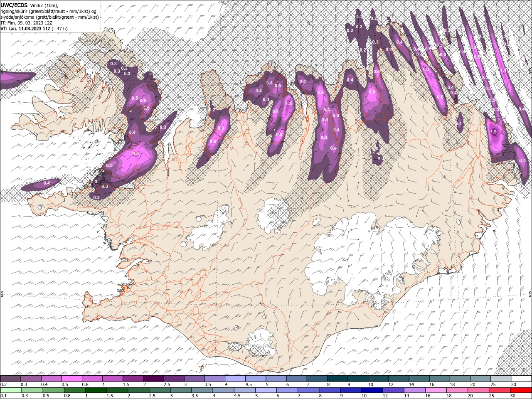Select bottom-row red swatch between 25 and 30
Viewport: 532px width, 399px height.
[499, 390]
